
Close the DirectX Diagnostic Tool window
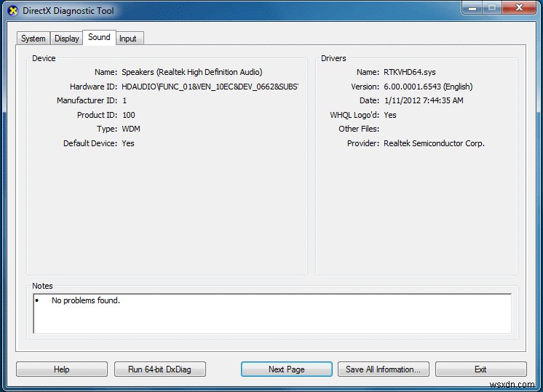pos(519,7)
